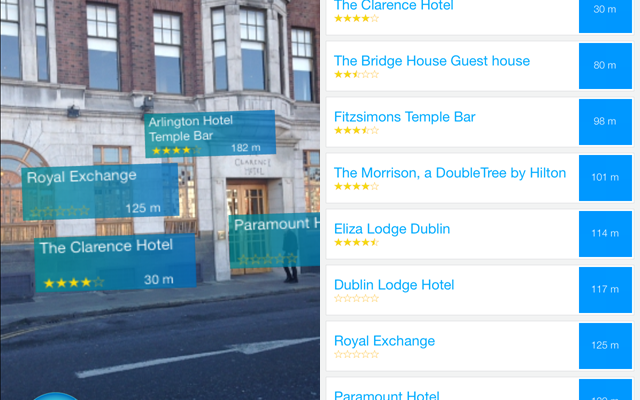This screenshot has width=640, height=400.
Task: Tap the 117 m distance button
Action: (x=605, y=289)
